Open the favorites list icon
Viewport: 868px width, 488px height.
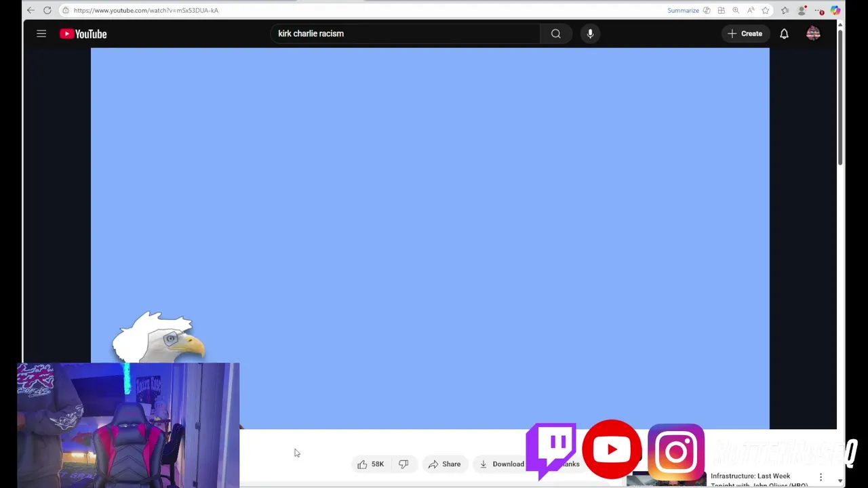click(x=785, y=10)
